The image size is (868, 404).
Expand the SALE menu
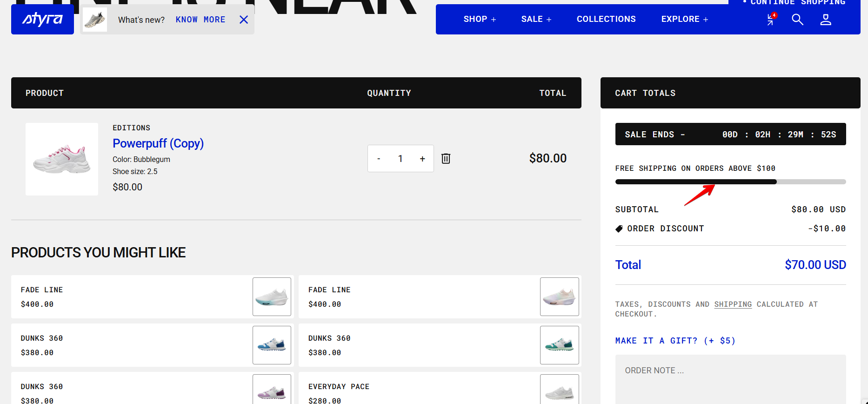click(536, 19)
